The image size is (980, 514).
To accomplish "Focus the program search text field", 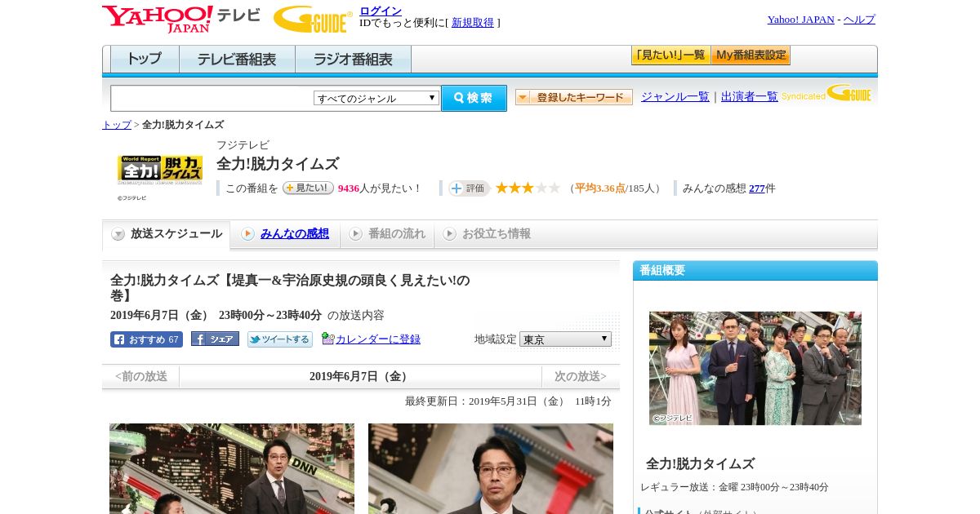I will [x=212, y=98].
